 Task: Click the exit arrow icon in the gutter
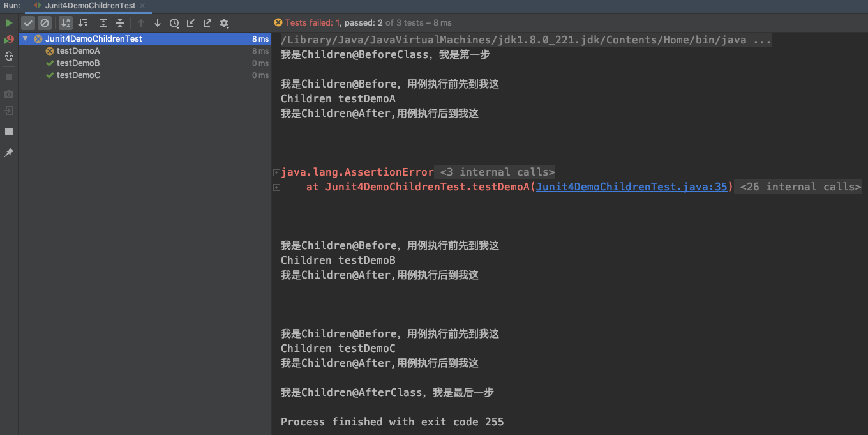pos(9,111)
